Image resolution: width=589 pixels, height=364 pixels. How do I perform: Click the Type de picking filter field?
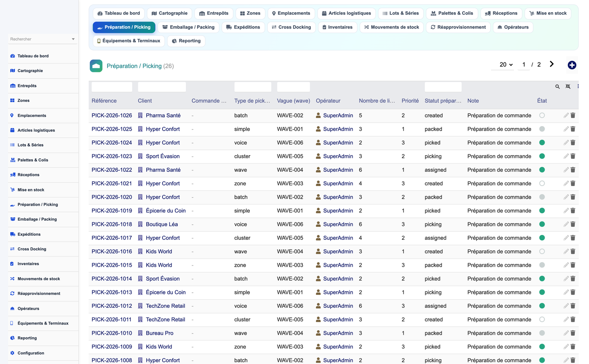[x=253, y=87]
